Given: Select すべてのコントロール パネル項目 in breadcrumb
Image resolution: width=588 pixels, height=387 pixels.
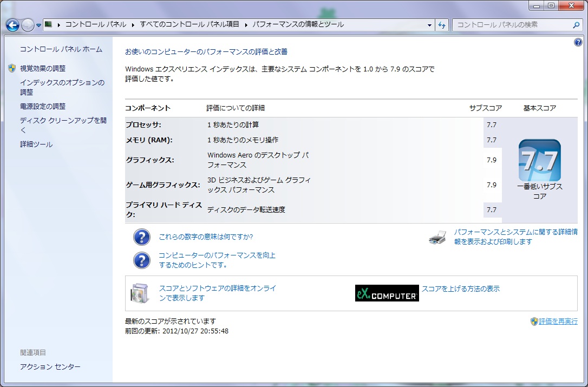Looking at the screenshot, I should coord(190,24).
